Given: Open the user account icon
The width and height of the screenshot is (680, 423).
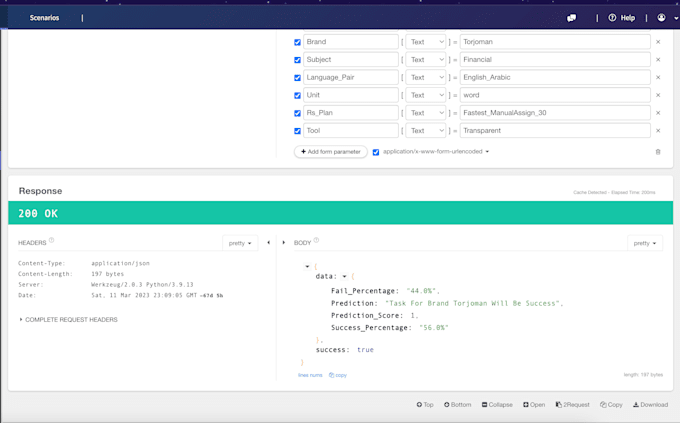Looking at the screenshot, I should [661, 17].
